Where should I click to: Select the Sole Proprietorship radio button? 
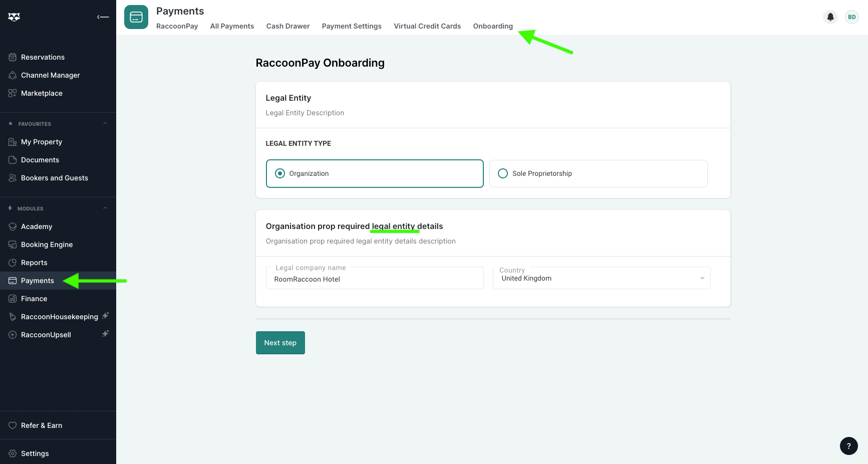503,173
